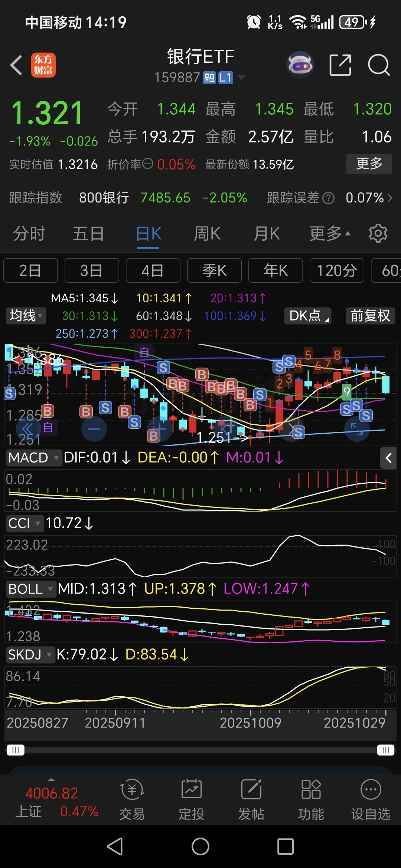Image resolution: width=401 pixels, height=868 pixels.
Task: Open the 东方财富 app logo
Action: point(43,65)
